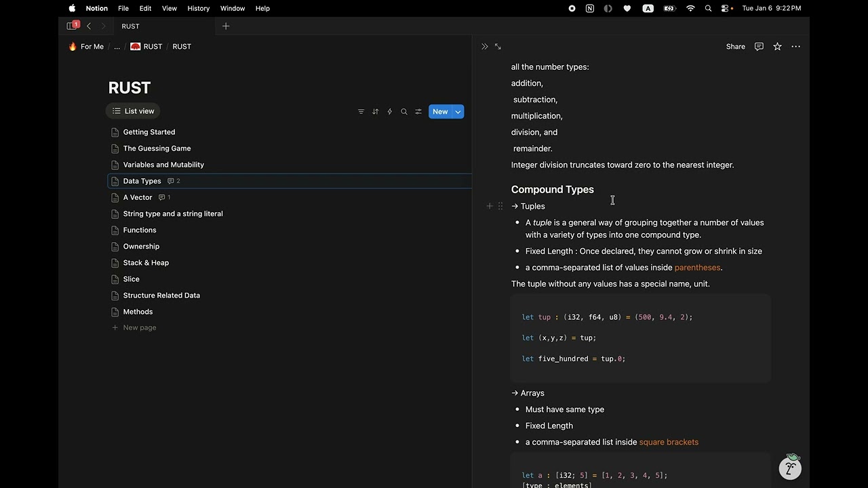Click the tuple code block
The image size is (868, 488).
640,338
